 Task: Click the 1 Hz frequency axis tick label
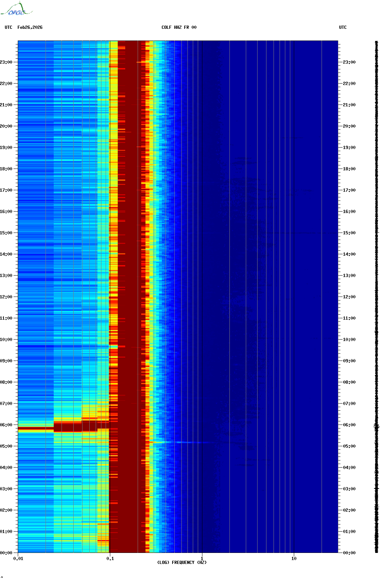(x=202, y=558)
